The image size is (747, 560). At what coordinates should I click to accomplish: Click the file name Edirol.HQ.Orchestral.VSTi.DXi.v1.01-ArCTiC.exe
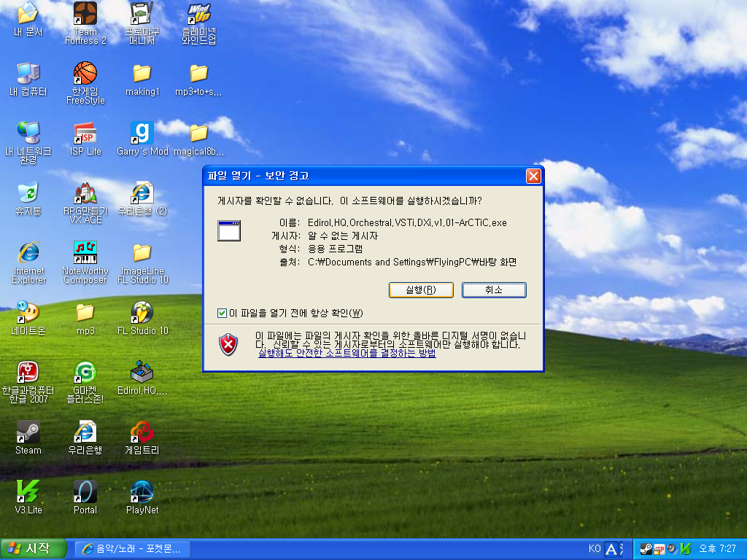click(407, 223)
